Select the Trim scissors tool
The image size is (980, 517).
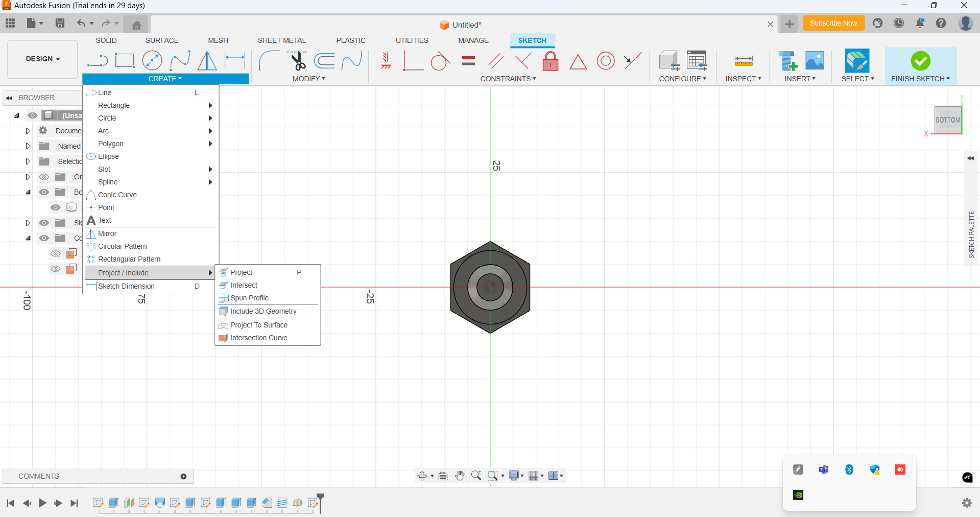tap(298, 61)
